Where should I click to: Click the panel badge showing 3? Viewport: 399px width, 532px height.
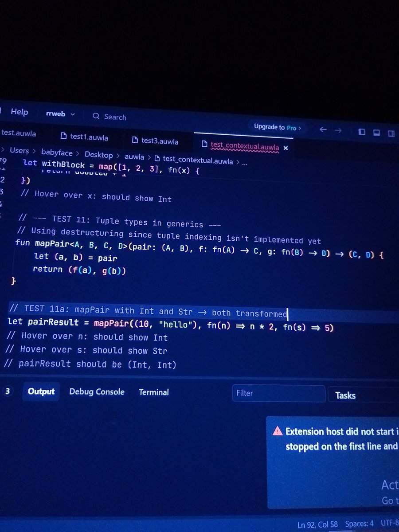[x=7, y=391]
